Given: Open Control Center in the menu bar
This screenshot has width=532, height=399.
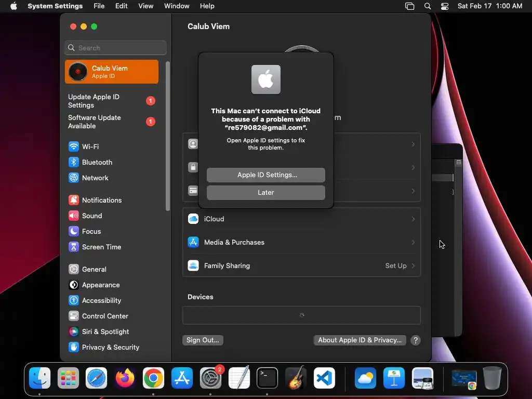Looking at the screenshot, I should (x=445, y=6).
